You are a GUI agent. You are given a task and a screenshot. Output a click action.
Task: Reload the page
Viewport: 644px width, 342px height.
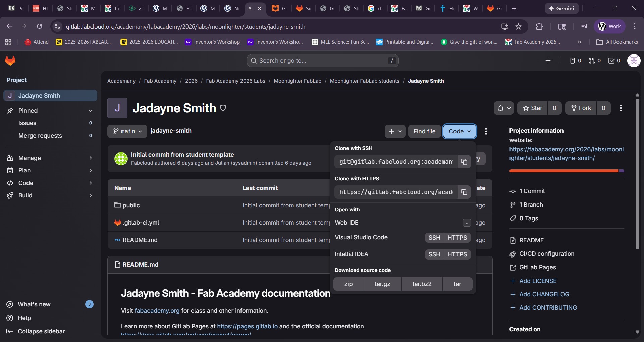(40, 26)
